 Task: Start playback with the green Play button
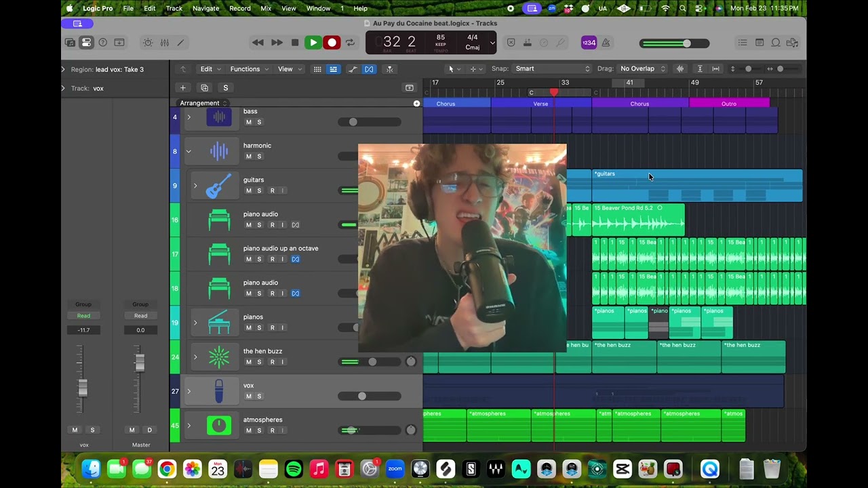[x=313, y=43]
